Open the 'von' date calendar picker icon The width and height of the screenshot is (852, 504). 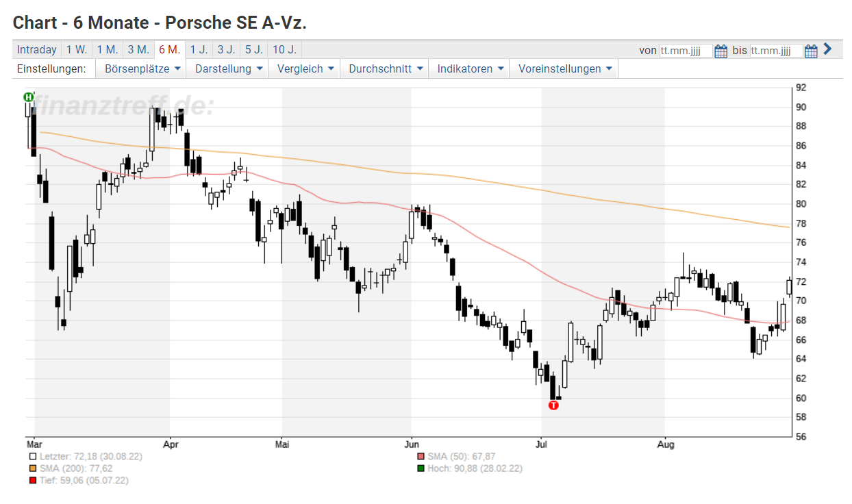tap(721, 51)
